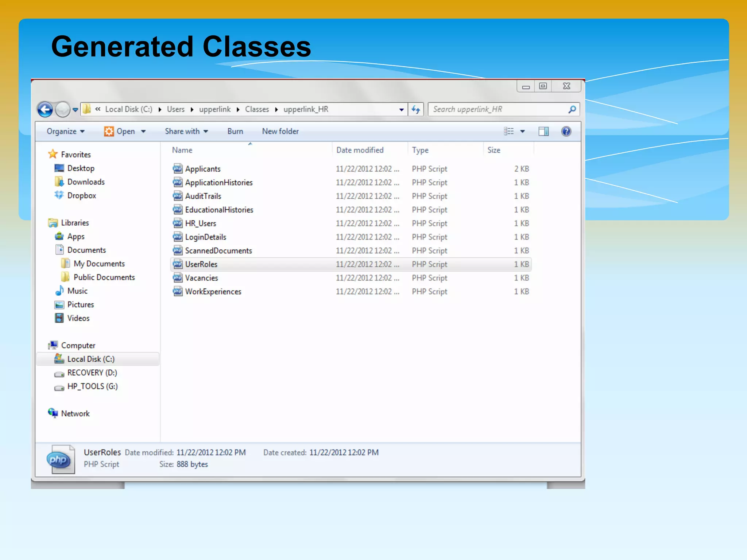This screenshot has width=747, height=560.
Task: Select the Music library
Action: click(x=71, y=291)
